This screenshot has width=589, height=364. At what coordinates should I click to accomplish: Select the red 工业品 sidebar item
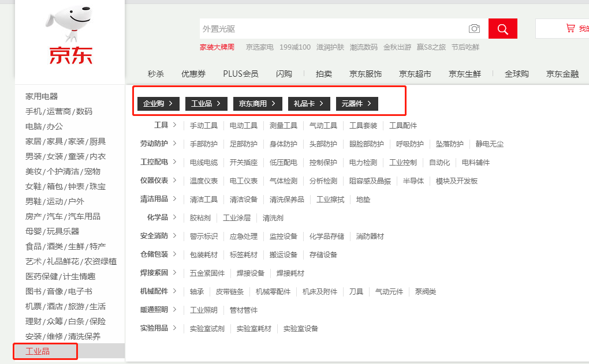click(38, 352)
